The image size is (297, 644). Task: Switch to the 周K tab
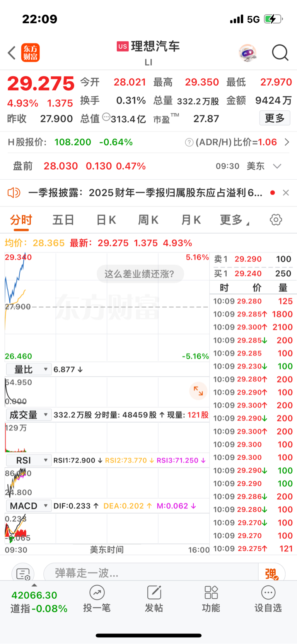coord(148,220)
